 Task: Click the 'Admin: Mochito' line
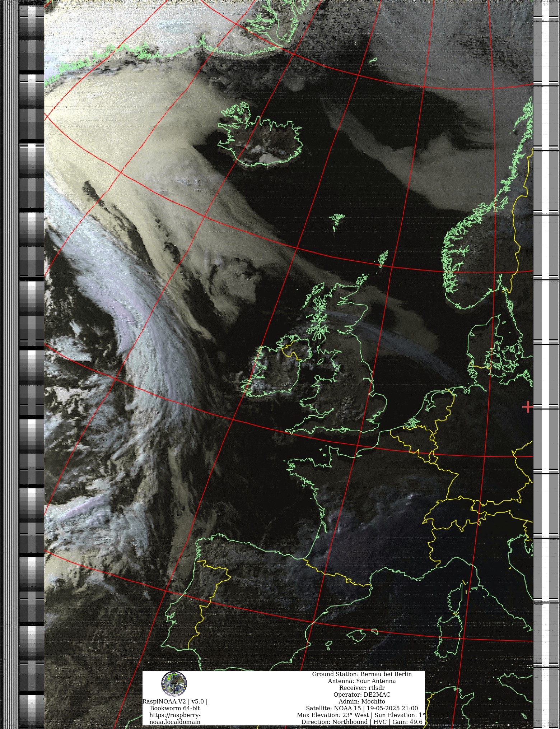click(x=362, y=701)
